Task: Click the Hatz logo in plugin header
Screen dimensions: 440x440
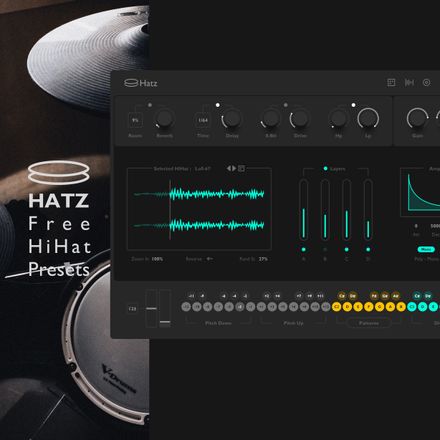Action: pyautogui.click(x=141, y=83)
